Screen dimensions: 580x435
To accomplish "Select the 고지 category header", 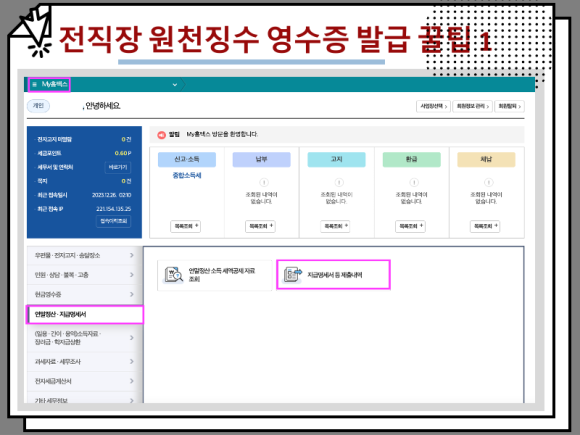I will (337, 159).
